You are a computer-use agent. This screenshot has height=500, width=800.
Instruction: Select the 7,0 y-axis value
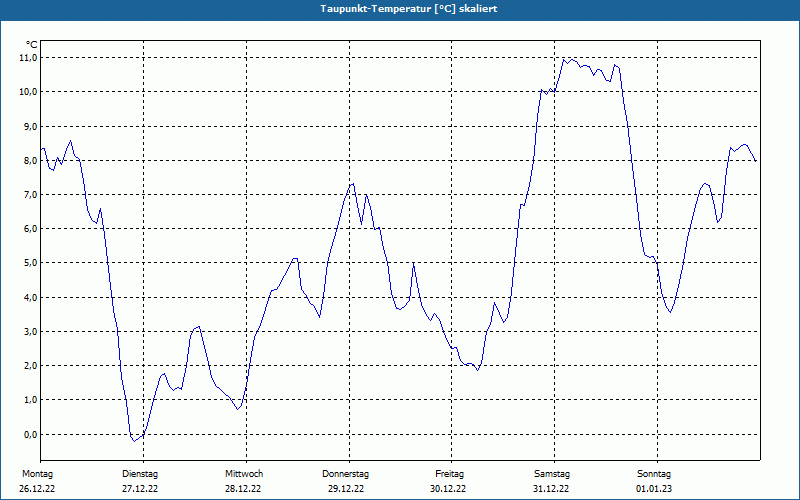30,194
